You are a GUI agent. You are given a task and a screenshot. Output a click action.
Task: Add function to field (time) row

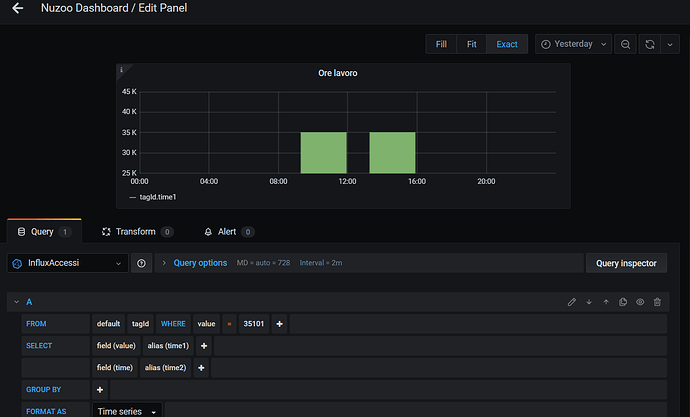coord(201,368)
